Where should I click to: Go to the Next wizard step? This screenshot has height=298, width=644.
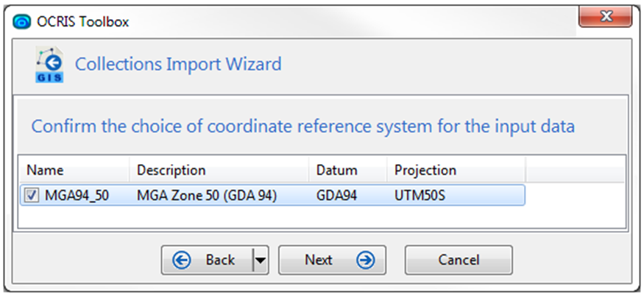[332, 260]
